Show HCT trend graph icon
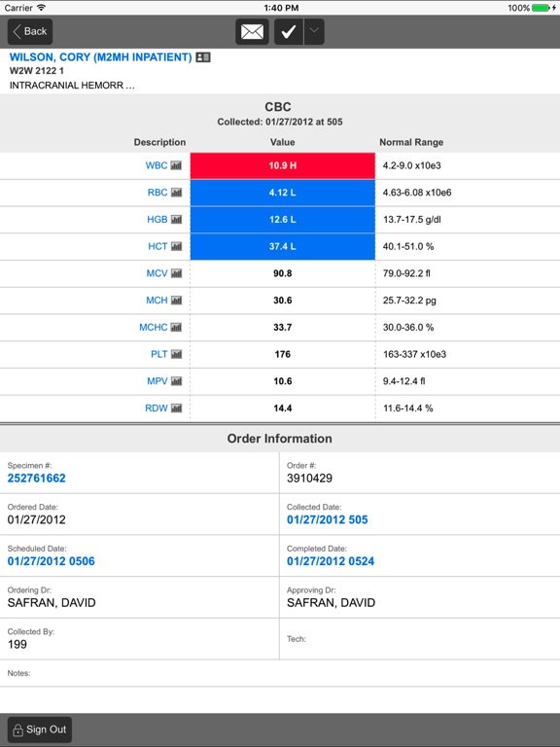The width and height of the screenshot is (560, 747). [x=177, y=247]
